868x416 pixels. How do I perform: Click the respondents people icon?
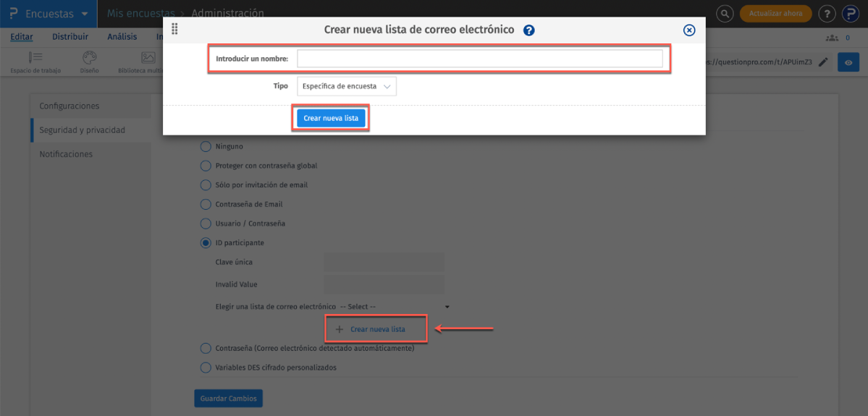[831, 38]
